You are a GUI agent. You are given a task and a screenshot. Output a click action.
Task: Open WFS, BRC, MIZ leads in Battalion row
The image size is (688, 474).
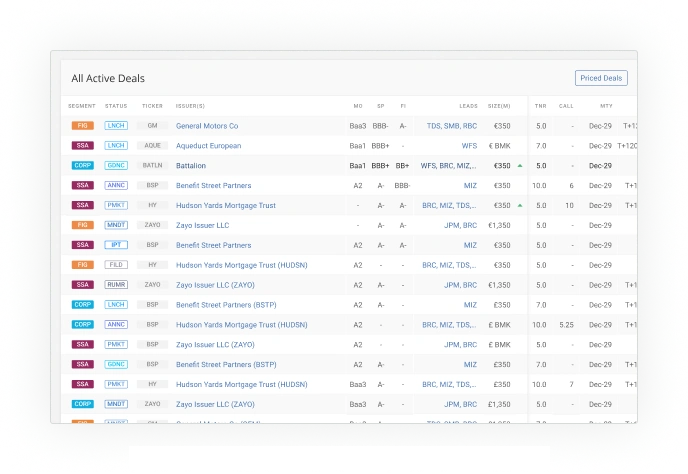click(x=448, y=166)
